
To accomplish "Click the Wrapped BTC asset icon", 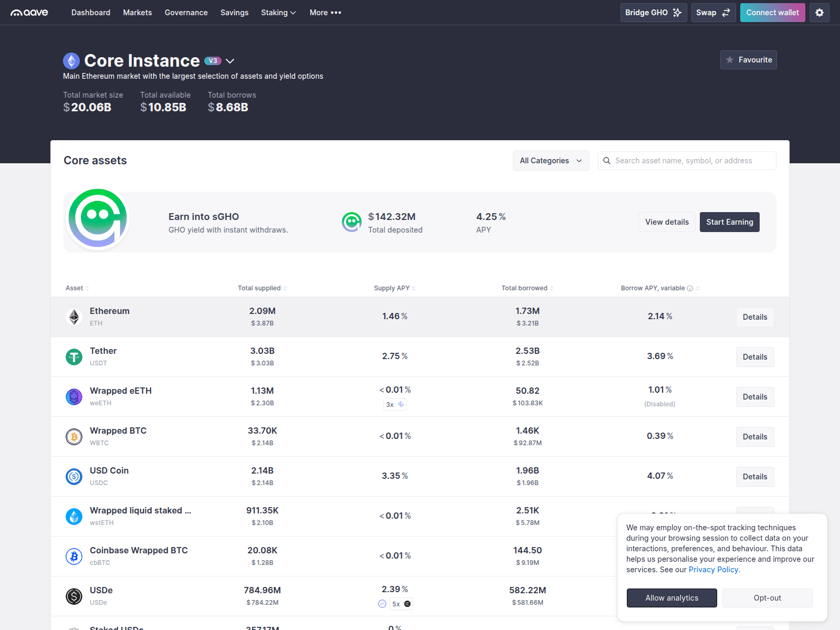I will (74, 437).
